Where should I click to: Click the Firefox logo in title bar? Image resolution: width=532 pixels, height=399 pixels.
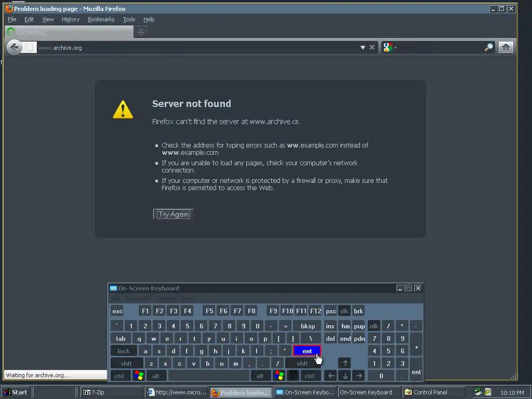click(9, 8)
